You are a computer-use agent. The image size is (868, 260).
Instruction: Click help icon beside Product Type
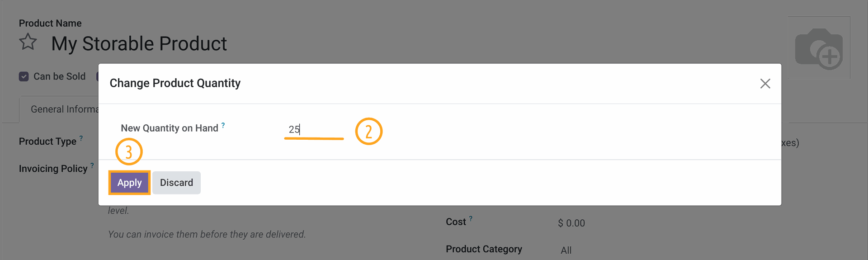81,138
